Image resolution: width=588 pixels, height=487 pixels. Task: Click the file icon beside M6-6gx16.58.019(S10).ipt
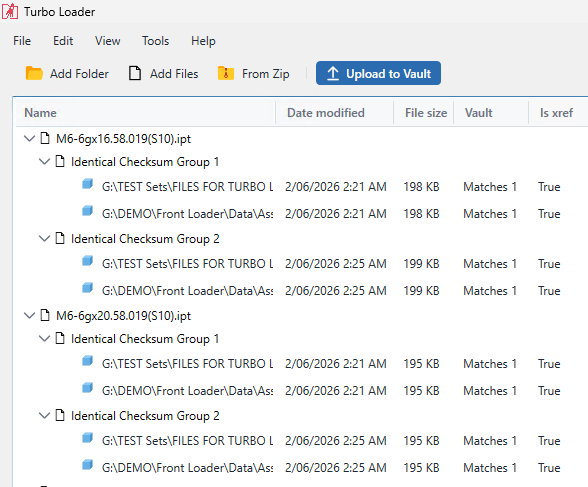coord(45,138)
